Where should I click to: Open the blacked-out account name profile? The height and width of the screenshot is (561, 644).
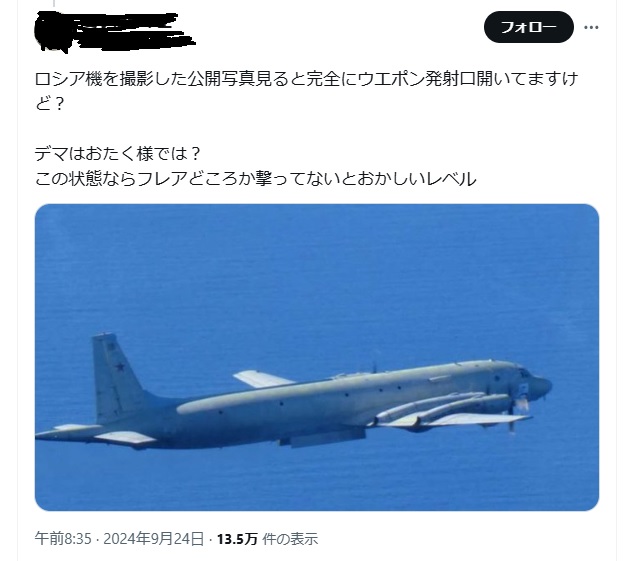(113, 32)
